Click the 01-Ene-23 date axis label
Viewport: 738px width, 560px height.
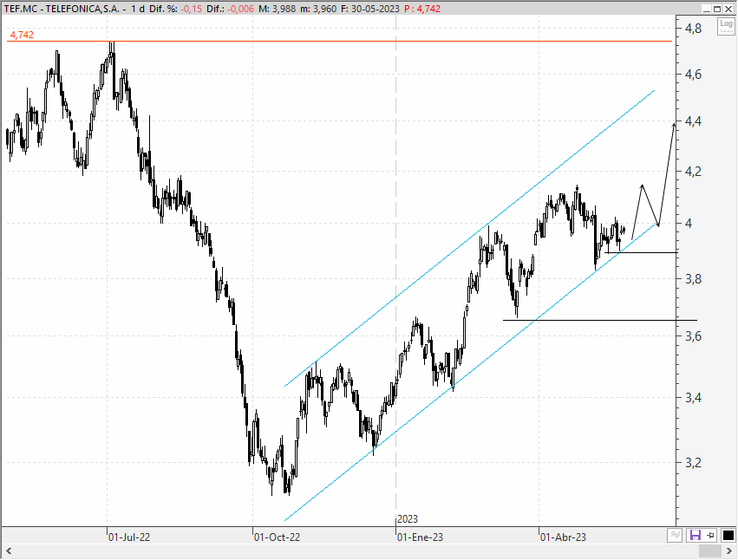[x=420, y=537]
